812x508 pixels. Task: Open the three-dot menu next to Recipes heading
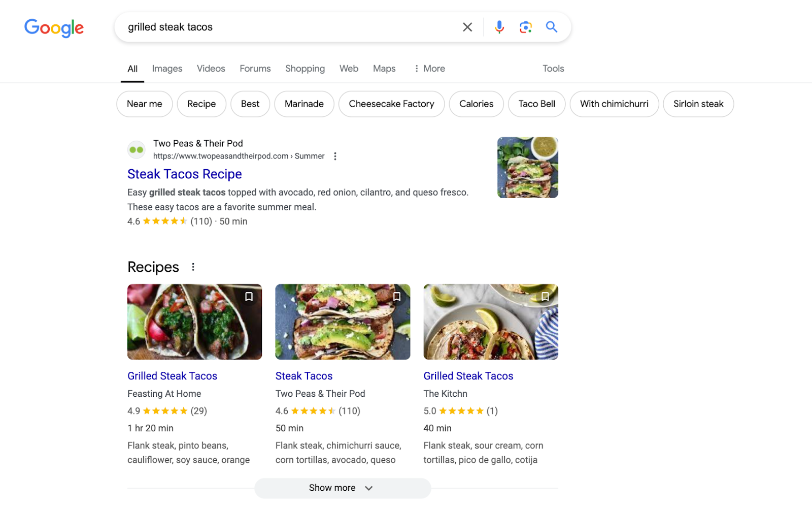(193, 267)
